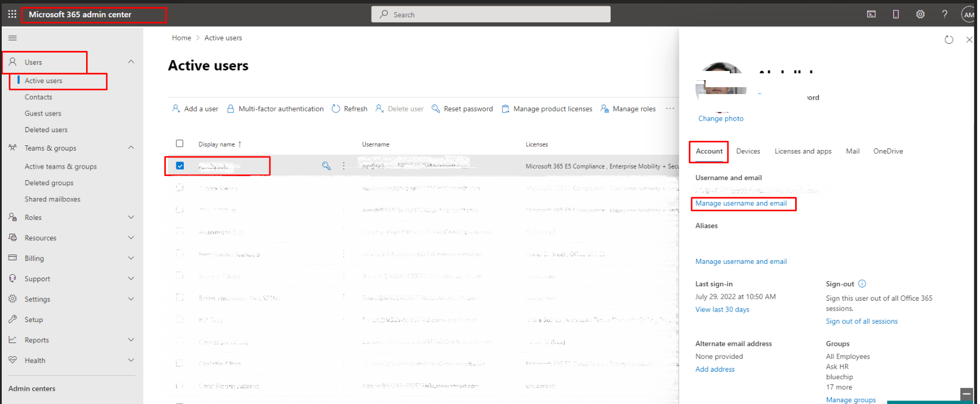Click the Health heart icon in sidebar
This screenshot has height=404, width=980.
[x=13, y=360]
